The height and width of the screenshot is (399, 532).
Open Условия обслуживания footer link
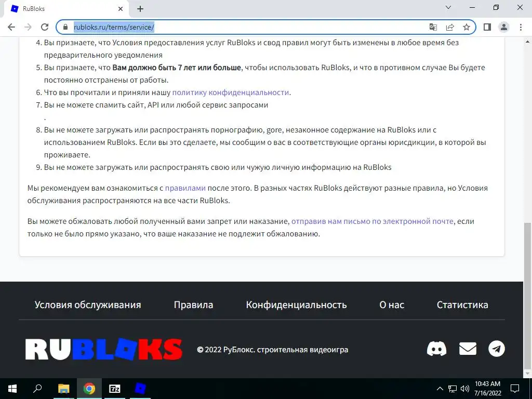87,304
